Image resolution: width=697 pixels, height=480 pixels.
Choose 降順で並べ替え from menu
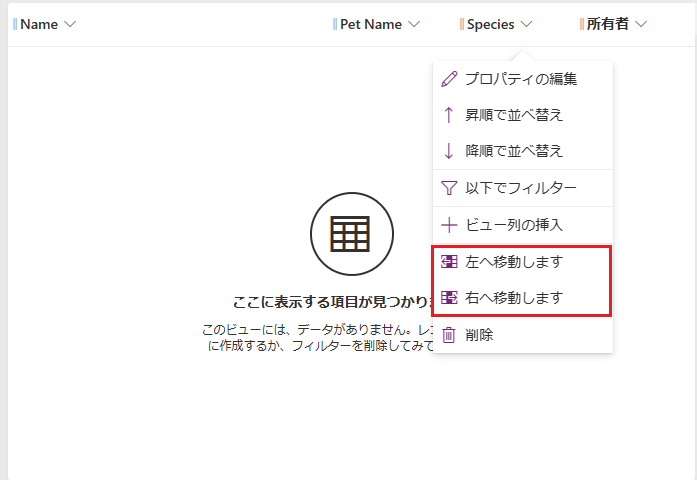[x=523, y=151]
